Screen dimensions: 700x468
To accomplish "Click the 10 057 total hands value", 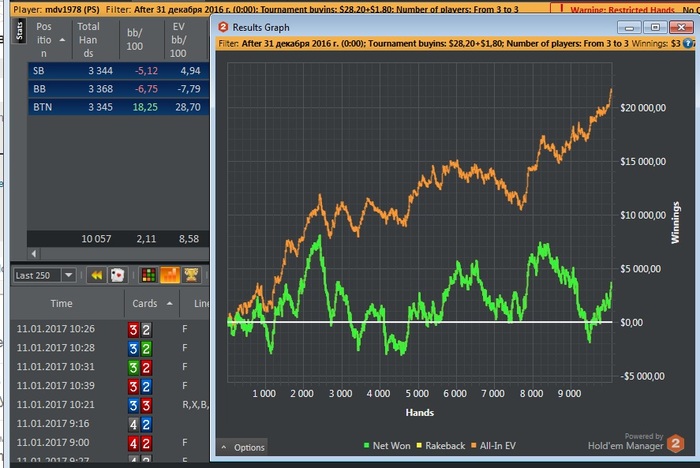I will [x=96, y=239].
